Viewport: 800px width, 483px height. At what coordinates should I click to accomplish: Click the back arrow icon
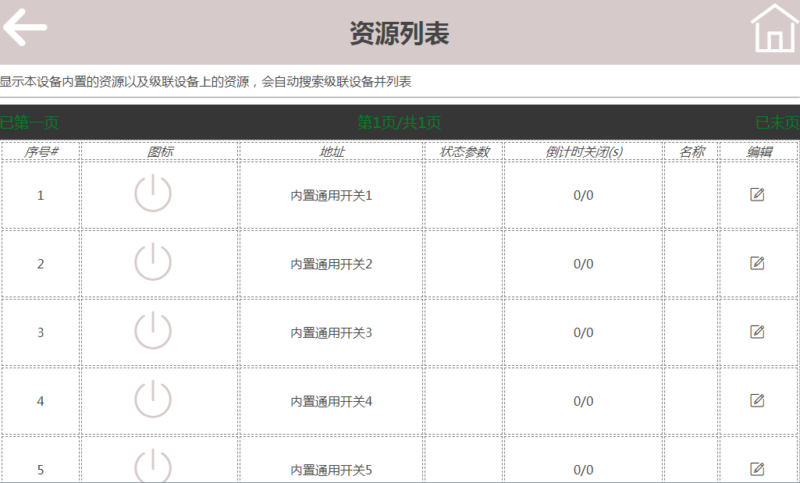[x=25, y=27]
